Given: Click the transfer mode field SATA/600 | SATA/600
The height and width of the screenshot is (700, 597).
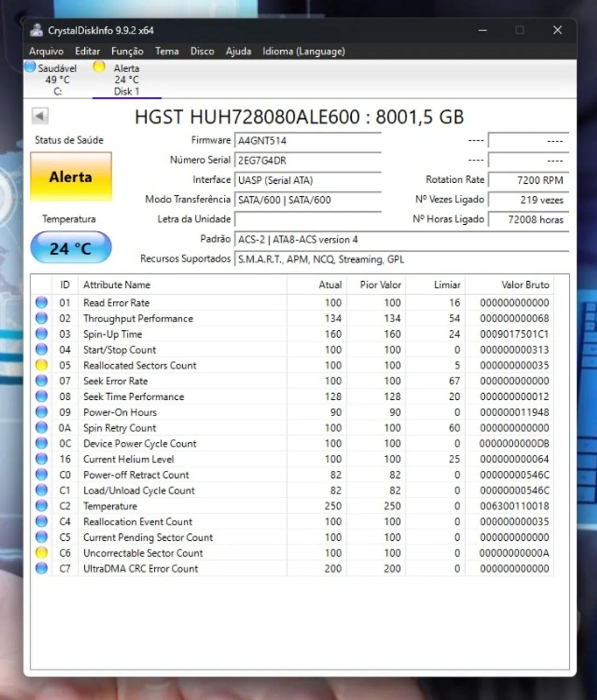Looking at the screenshot, I should (x=308, y=200).
